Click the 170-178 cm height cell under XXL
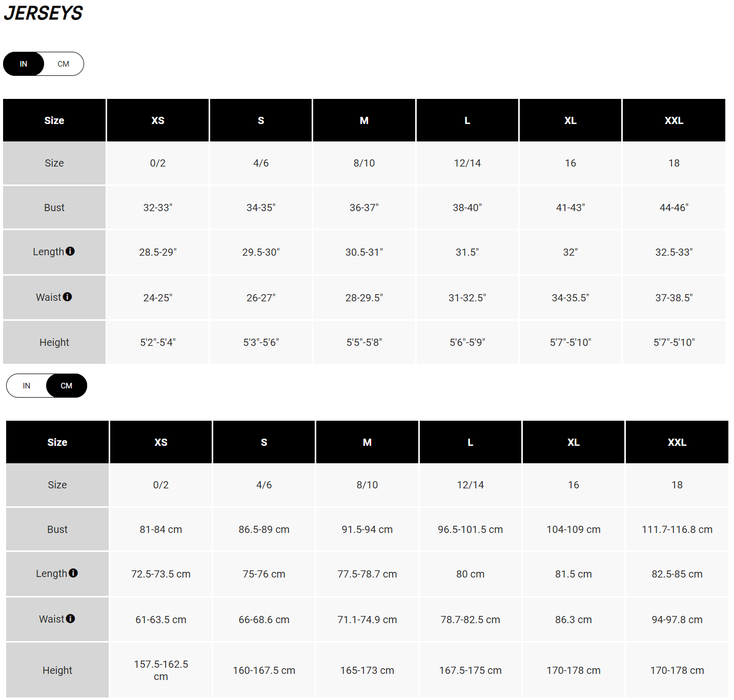Screen dimensions: 734x700 (x=677, y=670)
